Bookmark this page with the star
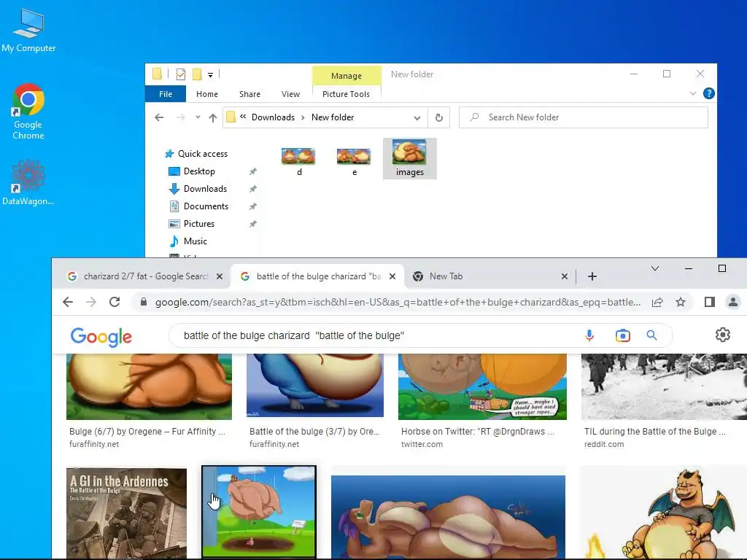 tap(681, 302)
